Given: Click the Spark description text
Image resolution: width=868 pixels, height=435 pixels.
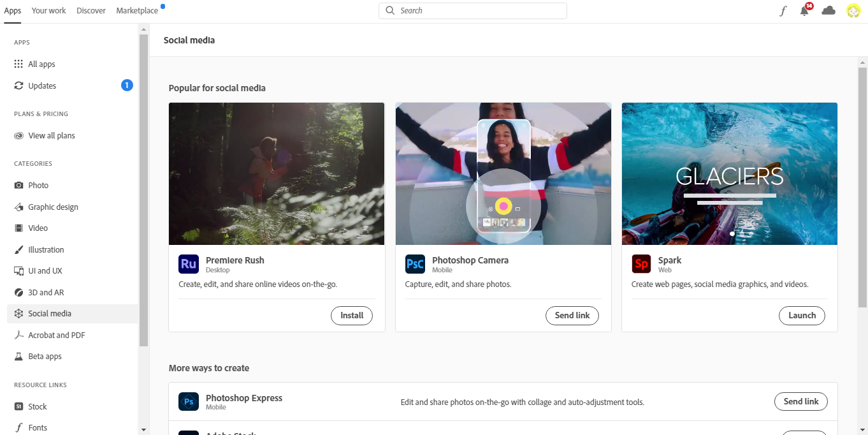Looking at the screenshot, I should pyautogui.click(x=720, y=284).
